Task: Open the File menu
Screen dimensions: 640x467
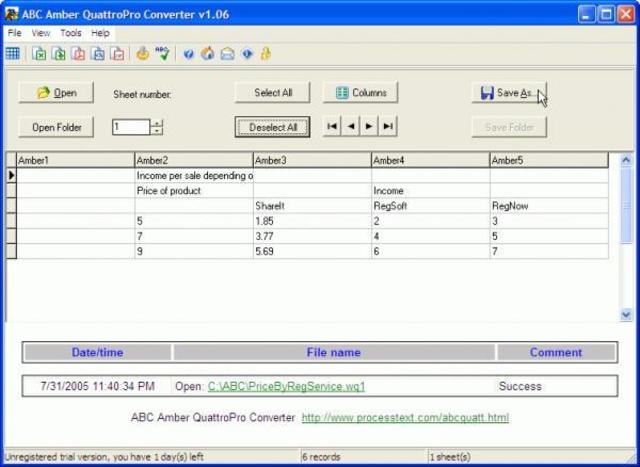Action: pyautogui.click(x=15, y=33)
